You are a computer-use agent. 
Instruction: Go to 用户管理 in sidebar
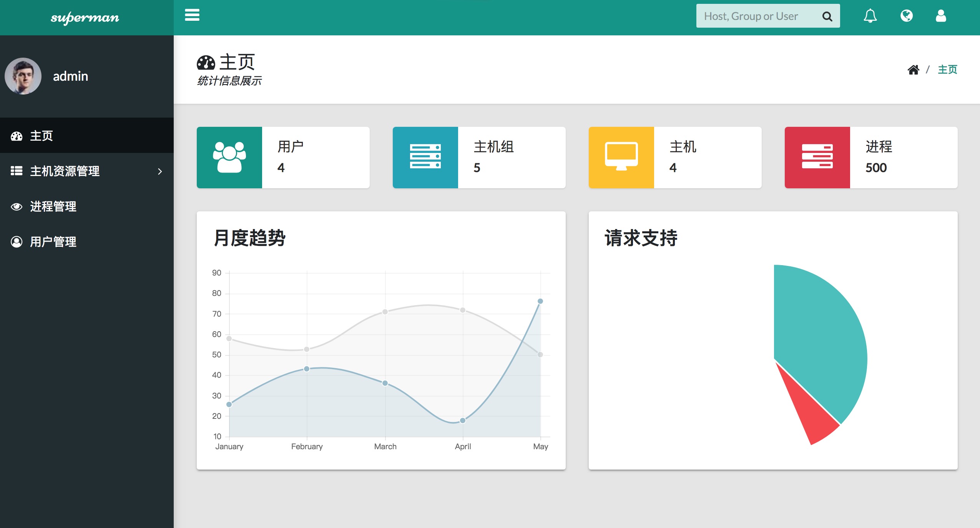(53, 242)
